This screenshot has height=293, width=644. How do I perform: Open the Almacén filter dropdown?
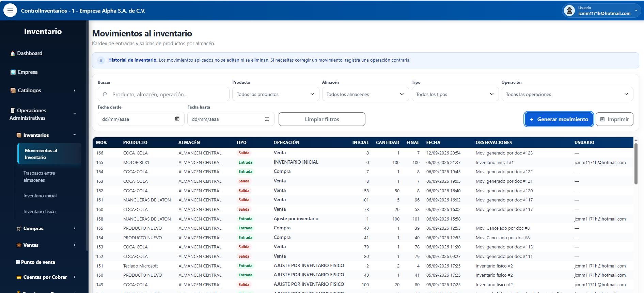[x=365, y=94]
